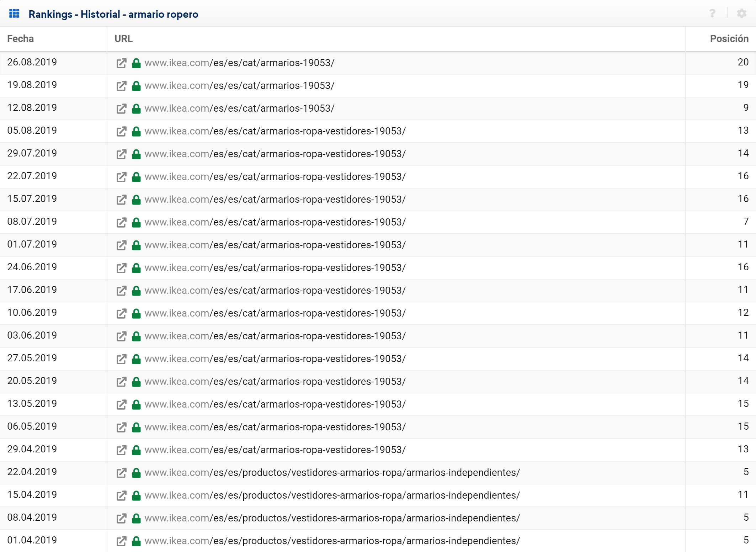Sort by the Fecha column header
Screen dimensions: 756x552
[21, 39]
